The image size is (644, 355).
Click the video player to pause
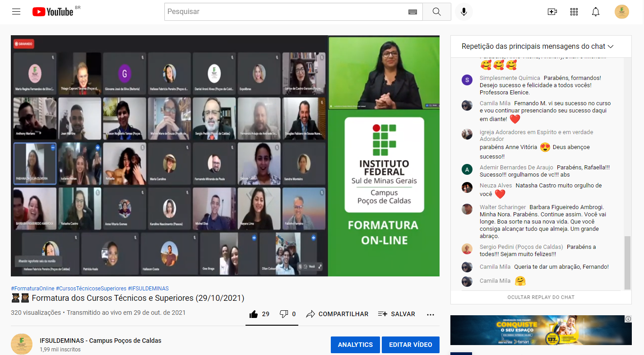(x=225, y=156)
